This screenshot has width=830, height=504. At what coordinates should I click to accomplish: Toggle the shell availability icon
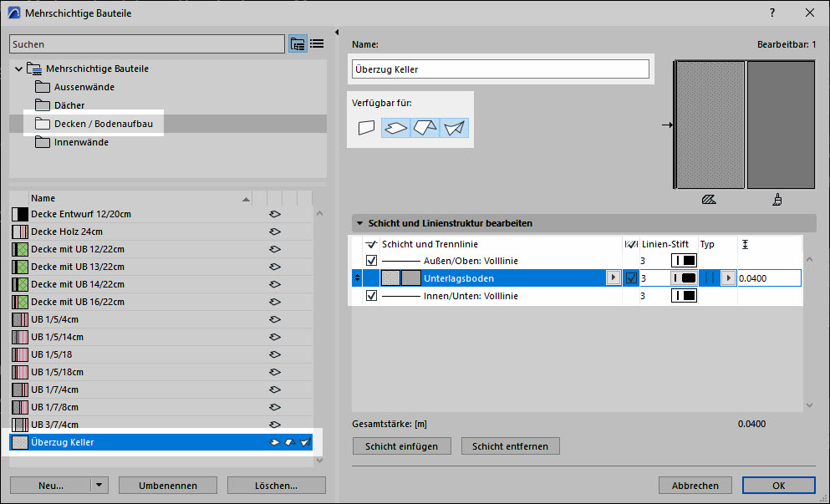click(454, 128)
